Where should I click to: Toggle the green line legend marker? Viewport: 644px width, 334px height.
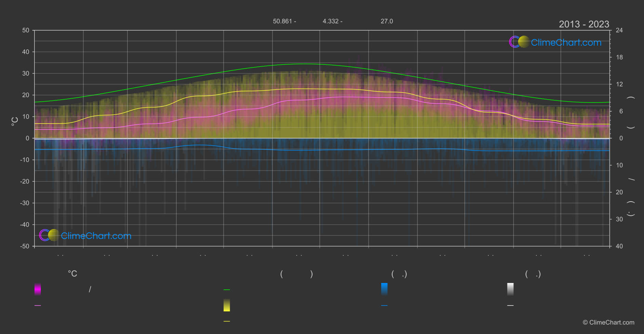[227, 290]
